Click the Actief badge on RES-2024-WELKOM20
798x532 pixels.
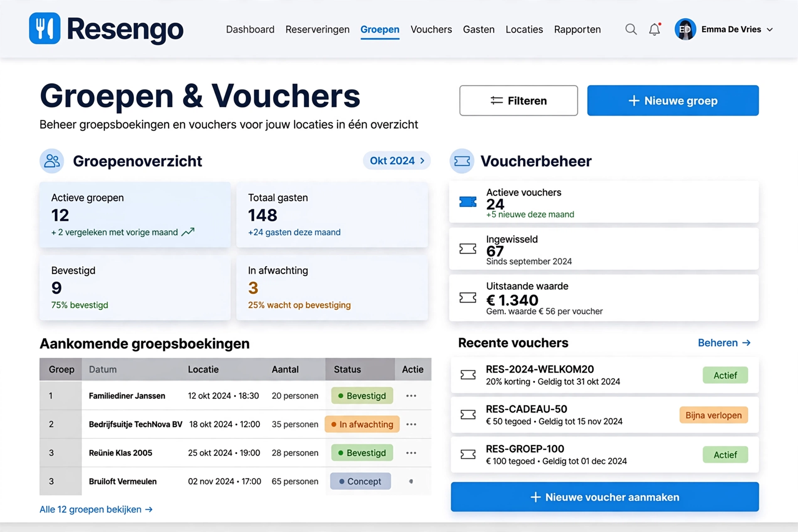point(725,375)
